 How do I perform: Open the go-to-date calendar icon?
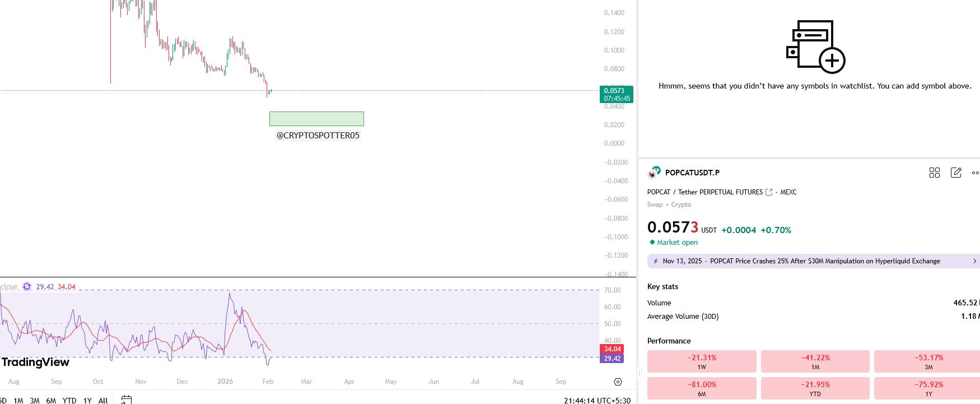(127, 400)
